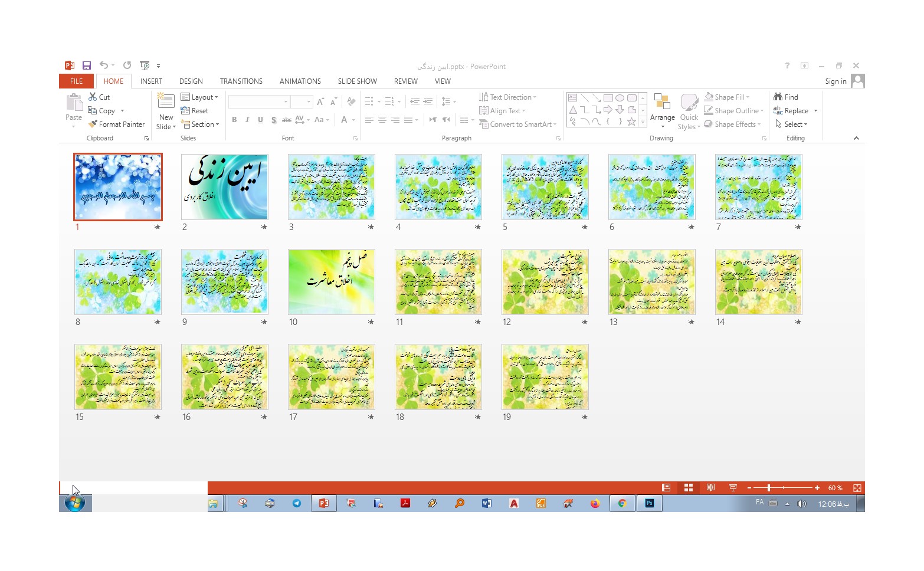
Task: Click the Redo/Repeat icon
Action: pos(127,65)
